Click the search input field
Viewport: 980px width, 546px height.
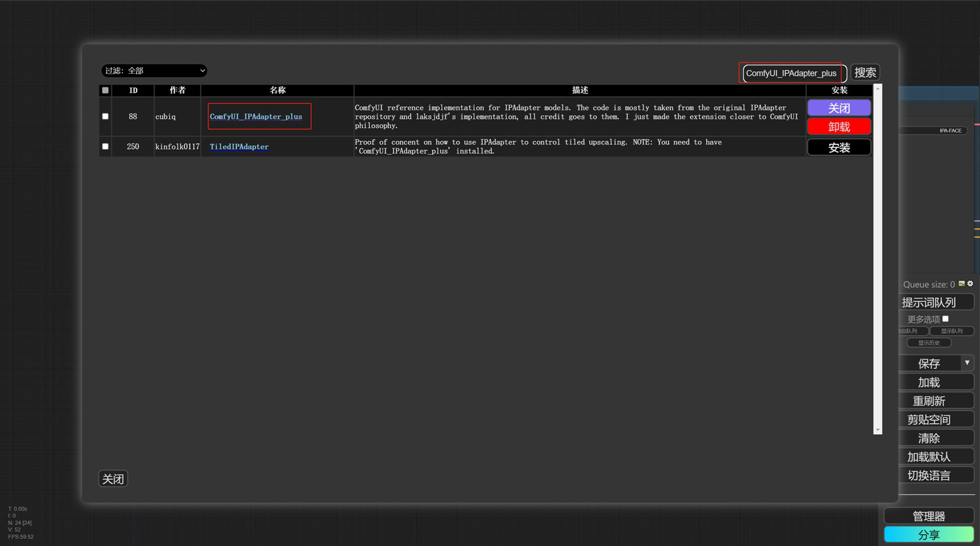[x=794, y=73]
